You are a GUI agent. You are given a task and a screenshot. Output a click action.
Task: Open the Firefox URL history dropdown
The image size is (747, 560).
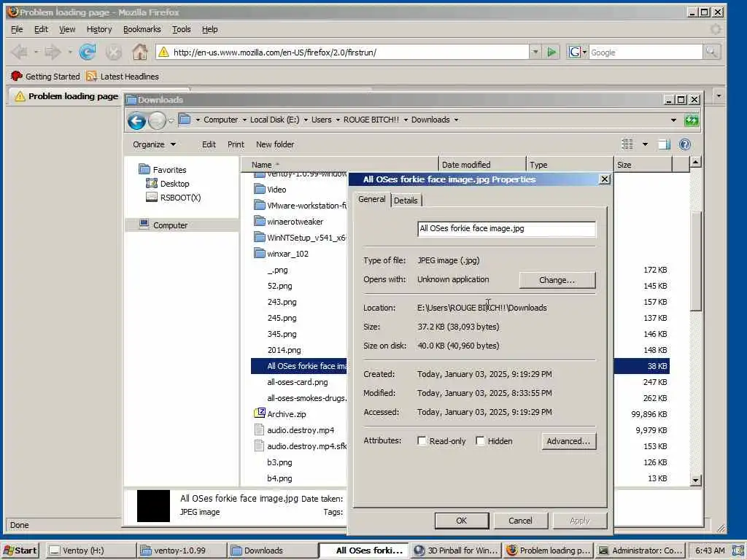(535, 52)
